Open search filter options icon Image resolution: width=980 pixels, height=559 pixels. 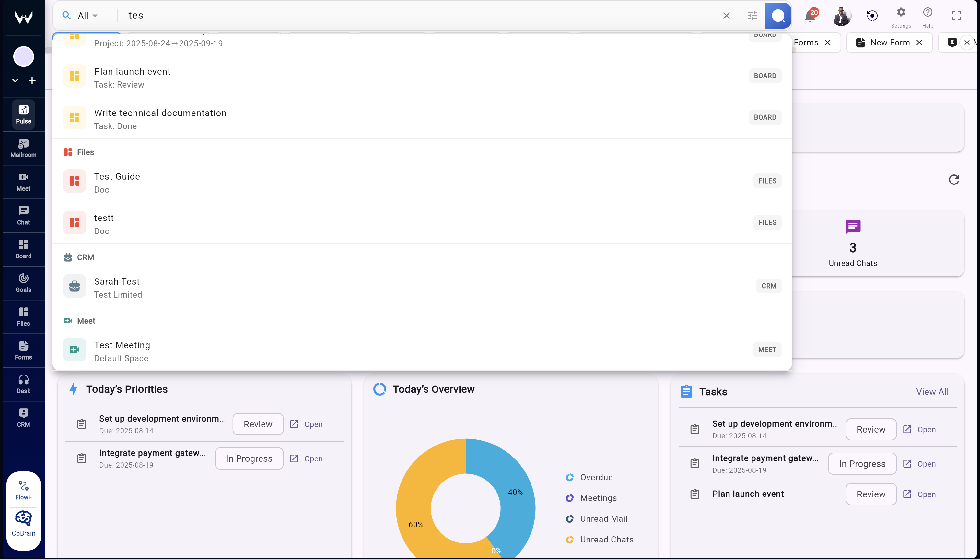pos(752,15)
